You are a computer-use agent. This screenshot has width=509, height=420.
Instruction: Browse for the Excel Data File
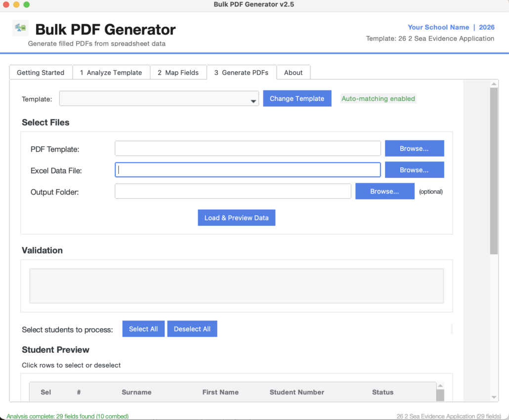[414, 170]
